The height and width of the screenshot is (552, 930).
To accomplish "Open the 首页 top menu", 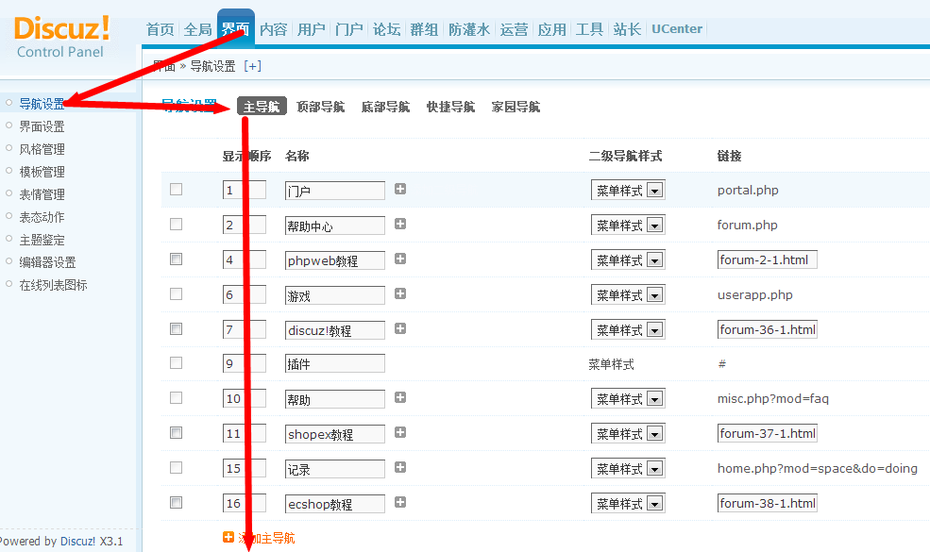I will pyautogui.click(x=160, y=29).
